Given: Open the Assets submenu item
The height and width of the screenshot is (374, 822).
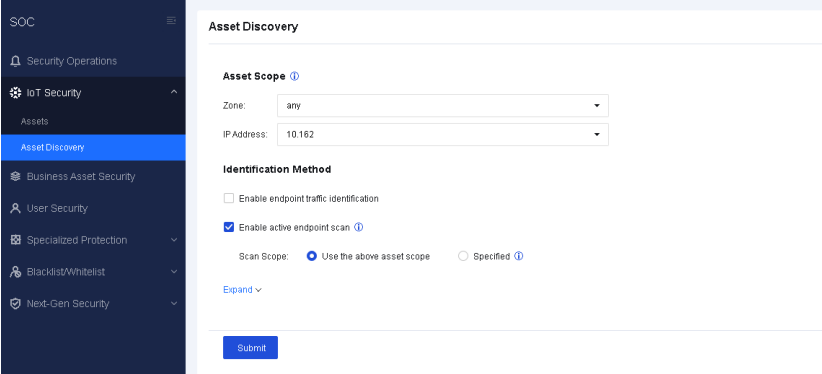Looking at the screenshot, I should (x=93, y=121).
